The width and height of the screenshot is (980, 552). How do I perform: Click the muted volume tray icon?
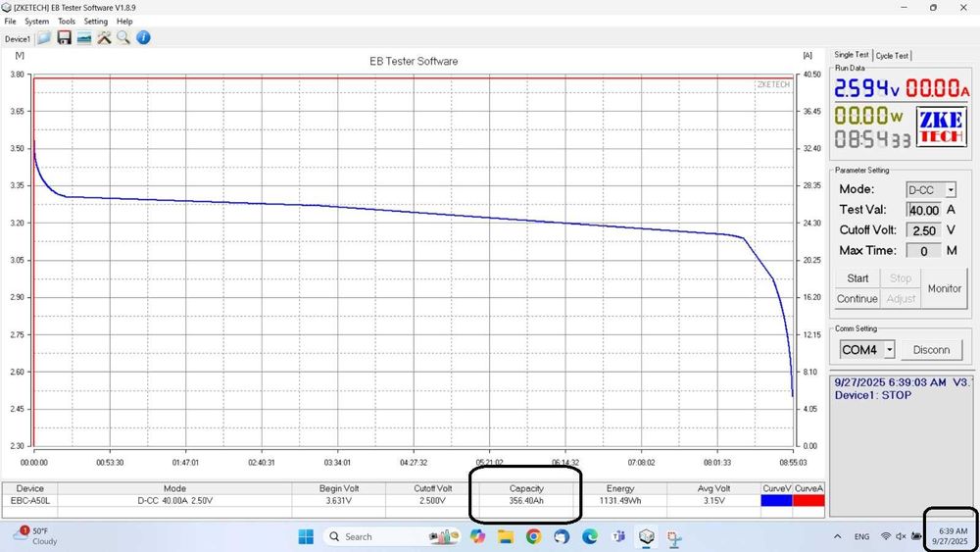pos(901,536)
